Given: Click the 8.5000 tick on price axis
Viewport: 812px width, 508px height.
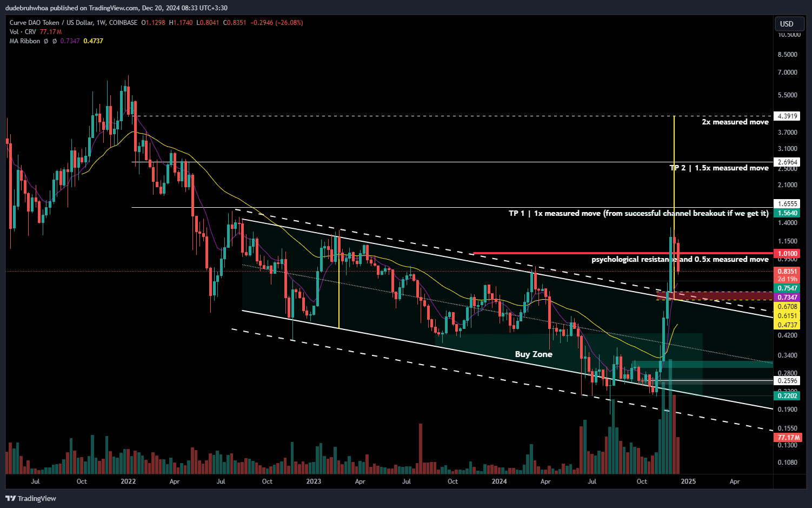Looking at the screenshot, I should pyautogui.click(x=787, y=55).
